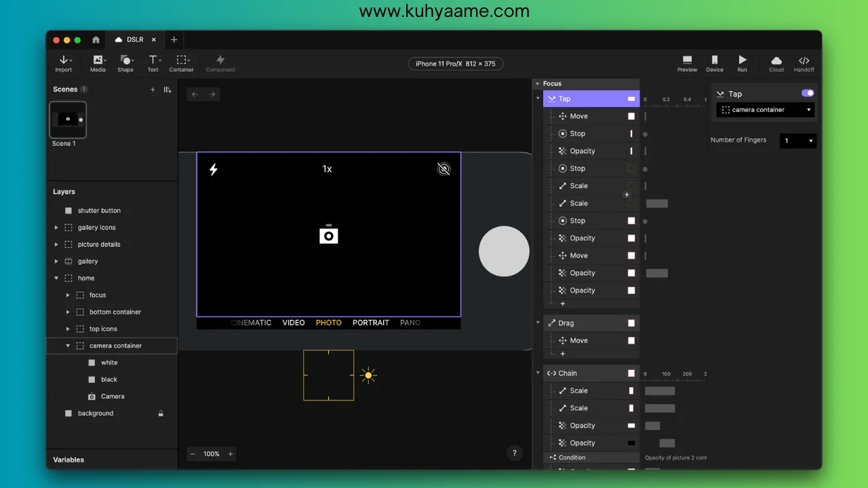Toggle the Tap trigger's header checkbox
Screen dimensions: 868x488
[x=631, y=99]
